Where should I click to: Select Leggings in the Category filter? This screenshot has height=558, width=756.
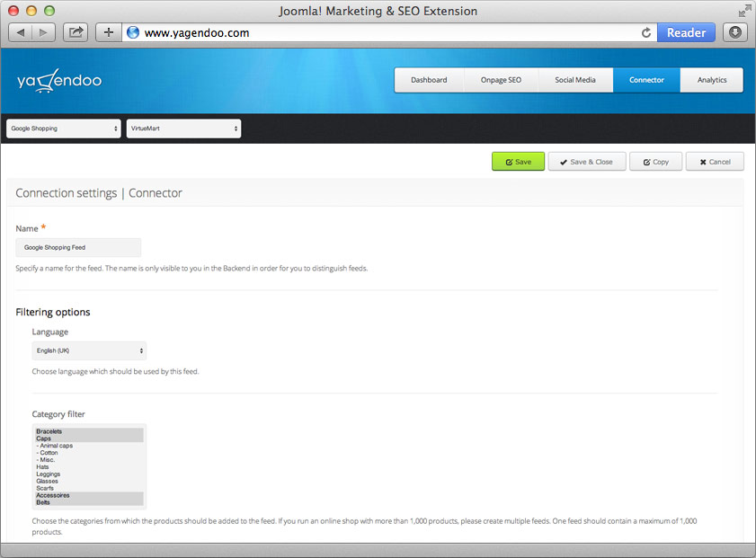[x=89, y=474]
